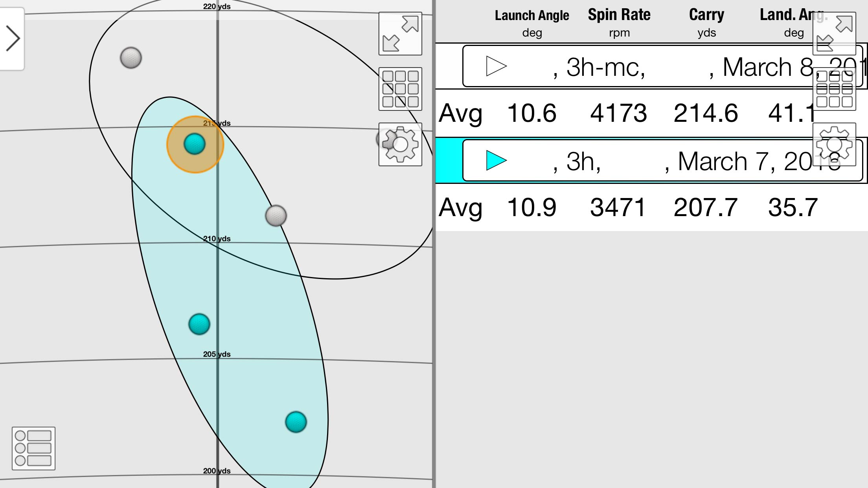Click the 220 yds distance label
868x488 pixels.
point(217,6)
